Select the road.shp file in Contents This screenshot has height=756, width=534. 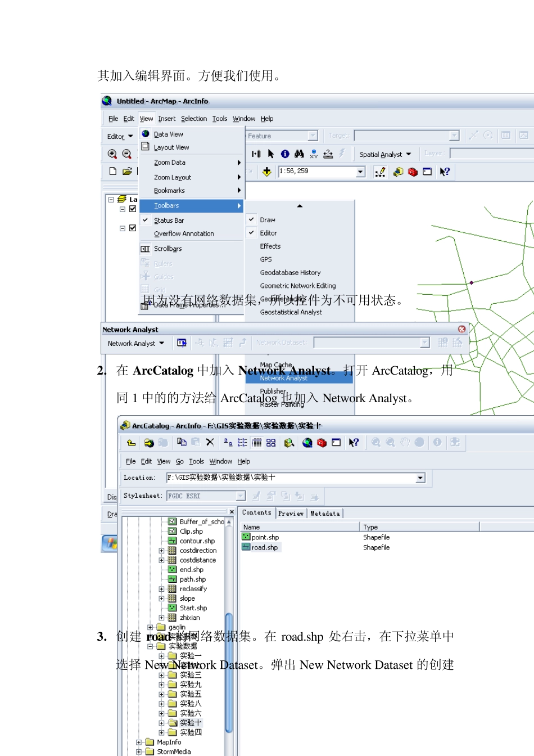tap(260, 547)
